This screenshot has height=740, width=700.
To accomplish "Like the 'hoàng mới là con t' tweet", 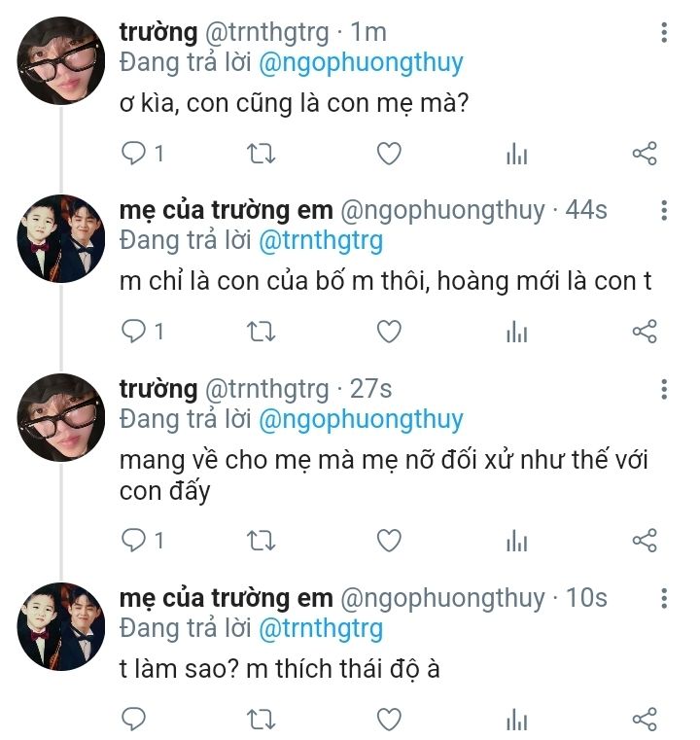I will click(x=389, y=332).
